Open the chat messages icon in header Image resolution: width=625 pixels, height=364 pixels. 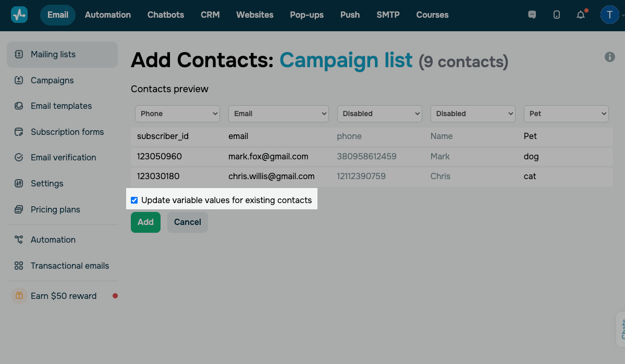532,15
